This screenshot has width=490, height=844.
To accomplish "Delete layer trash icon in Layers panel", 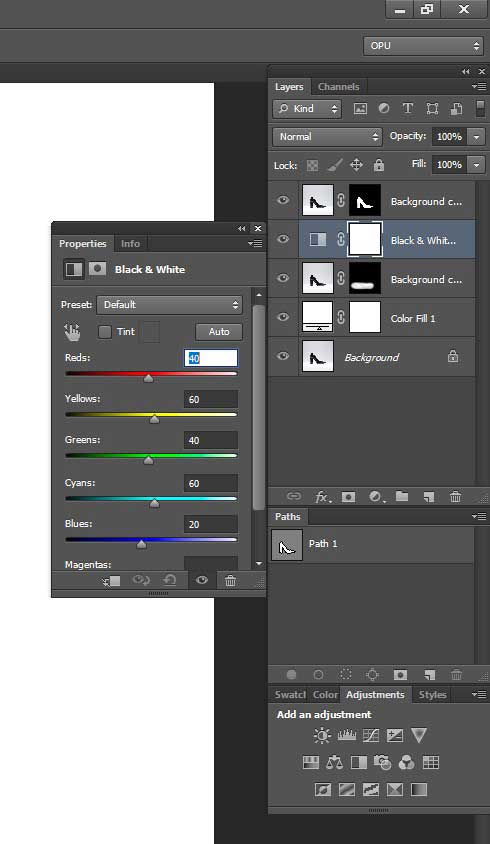I will click(x=456, y=496).
